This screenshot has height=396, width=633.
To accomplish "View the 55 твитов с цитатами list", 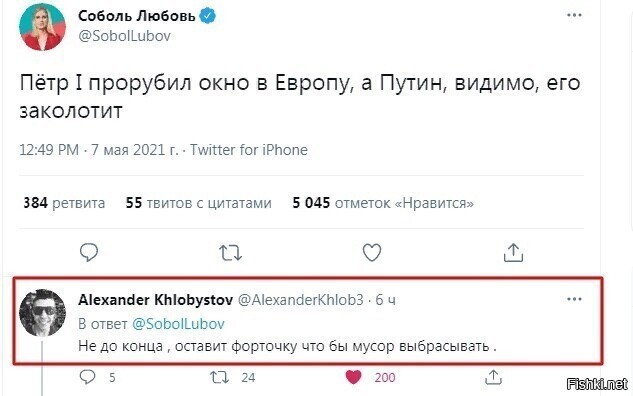I will (199, 203).
